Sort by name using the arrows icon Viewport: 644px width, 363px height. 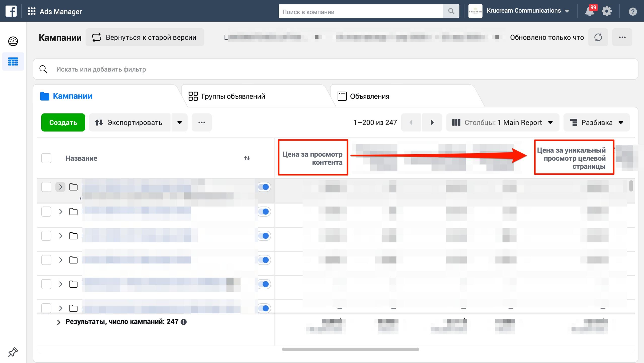click(x=247, y=158)
